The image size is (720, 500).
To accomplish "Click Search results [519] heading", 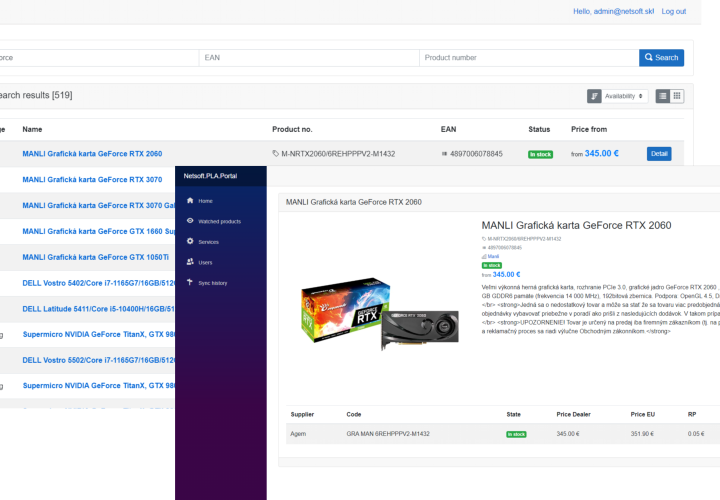I will [36, 96].
